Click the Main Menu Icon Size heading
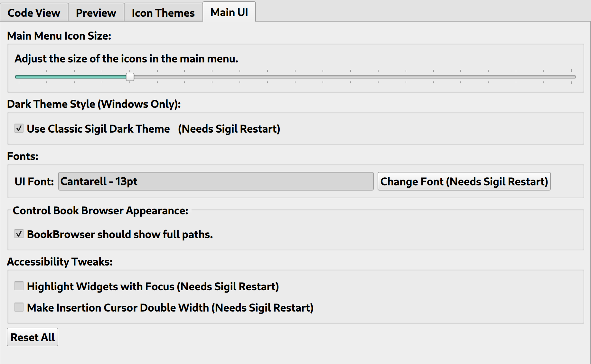The width and height of the screenshot is (591, 364). pos(59,36)
